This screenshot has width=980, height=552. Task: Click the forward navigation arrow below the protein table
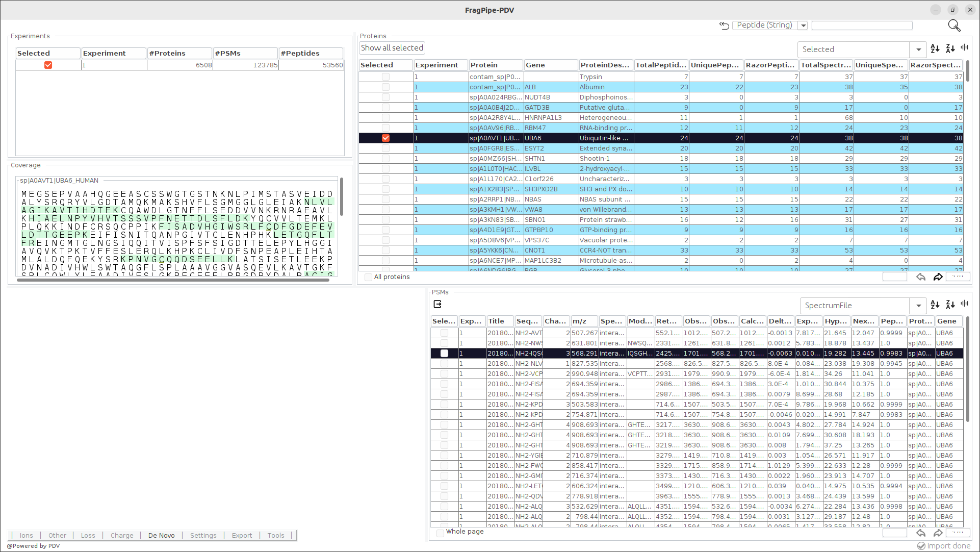938,277
